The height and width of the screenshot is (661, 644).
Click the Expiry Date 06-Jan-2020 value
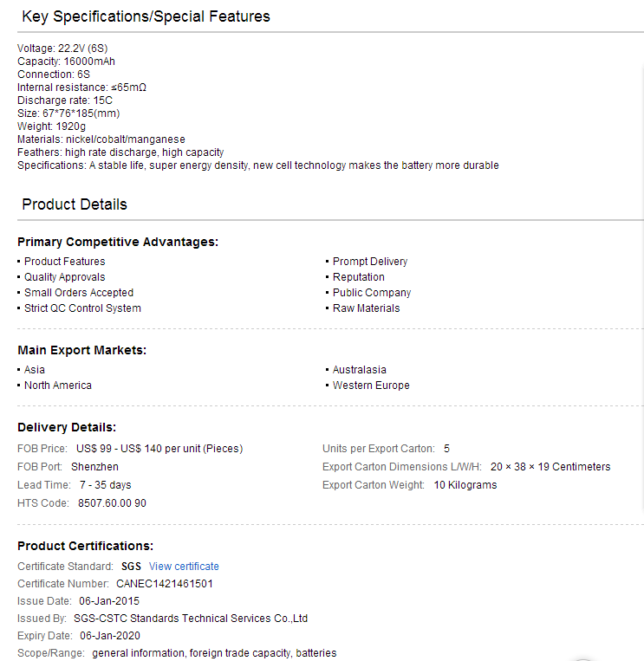click(x=110, y=636)
